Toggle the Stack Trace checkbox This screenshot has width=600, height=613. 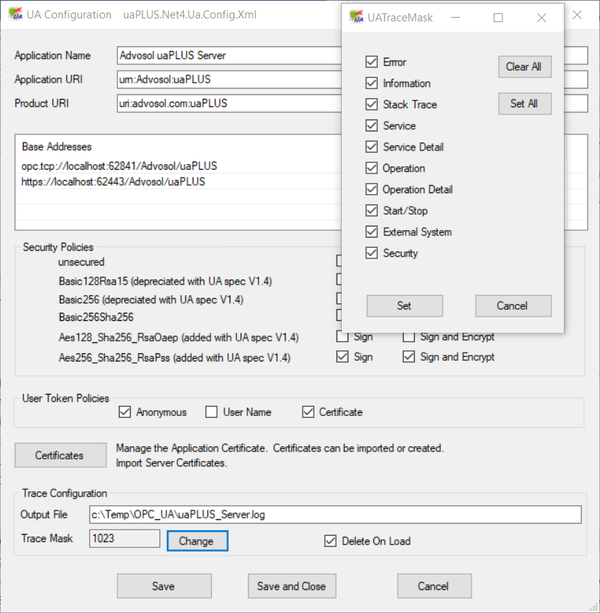(x=371, y=104)
